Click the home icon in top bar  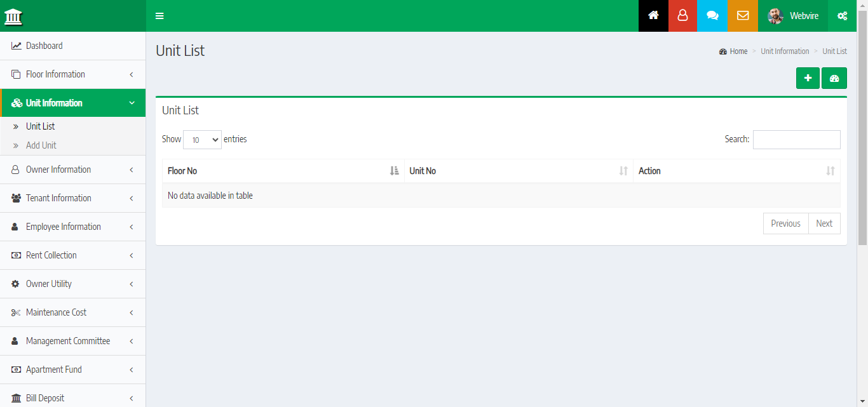pyautogui.click(x=653, y=16)
